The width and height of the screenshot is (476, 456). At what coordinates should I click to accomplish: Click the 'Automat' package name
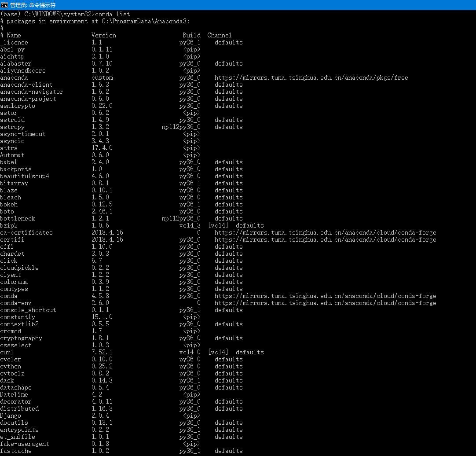[12, 155]
